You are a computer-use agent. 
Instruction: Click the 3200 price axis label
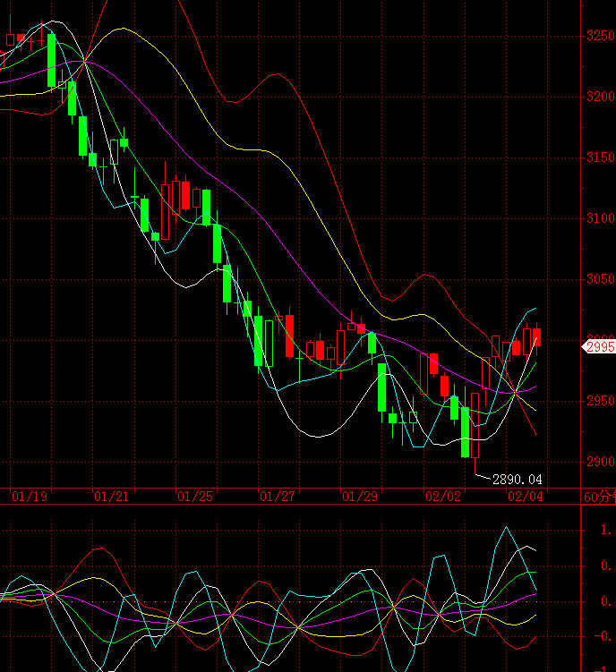click(601, 97)
